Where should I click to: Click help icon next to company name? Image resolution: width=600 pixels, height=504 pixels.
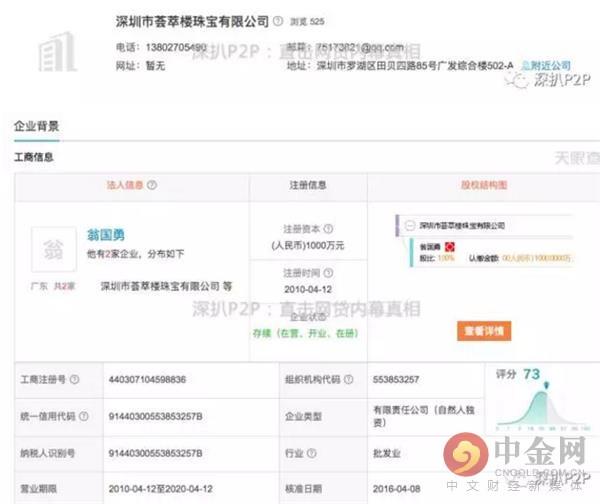click(278, 21)
